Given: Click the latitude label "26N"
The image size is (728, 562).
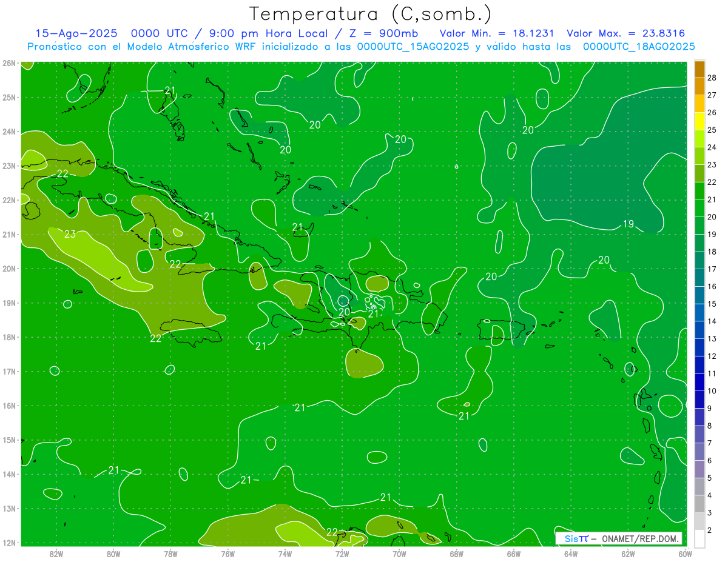Looking at the screenshot, I should click(8, 63).
